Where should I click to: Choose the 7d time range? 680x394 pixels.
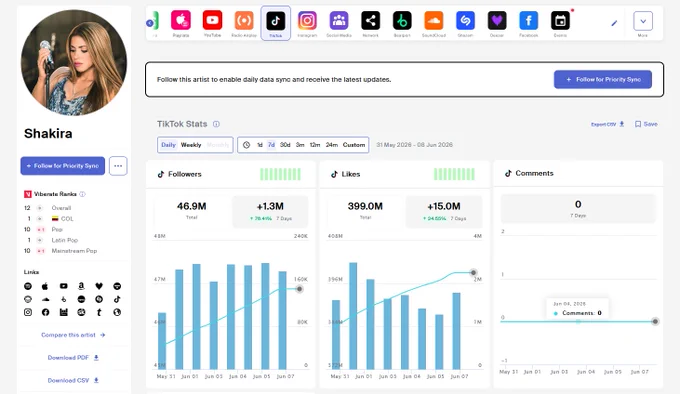(x=271, y=145)
